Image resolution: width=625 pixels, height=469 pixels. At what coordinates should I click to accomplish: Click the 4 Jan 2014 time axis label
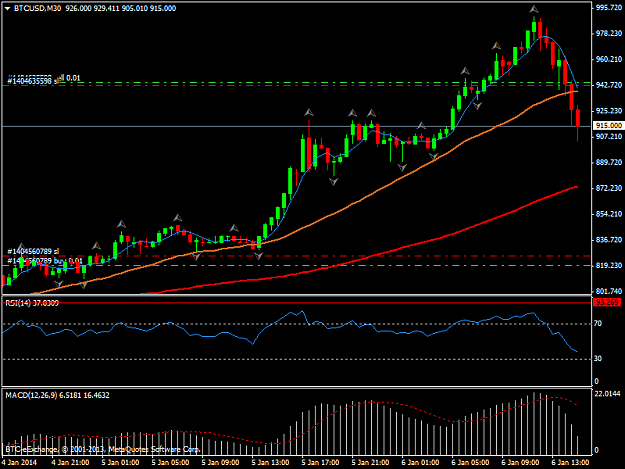pos(19,463)
